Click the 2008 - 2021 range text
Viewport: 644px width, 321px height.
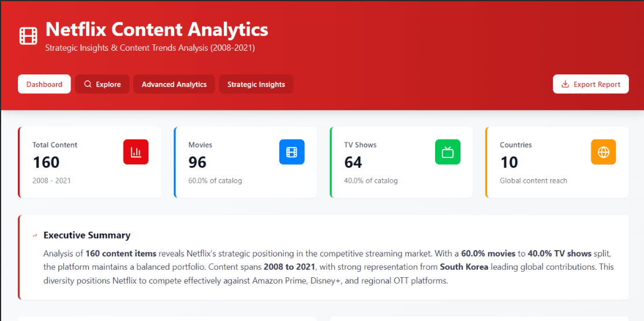[52, 180]
